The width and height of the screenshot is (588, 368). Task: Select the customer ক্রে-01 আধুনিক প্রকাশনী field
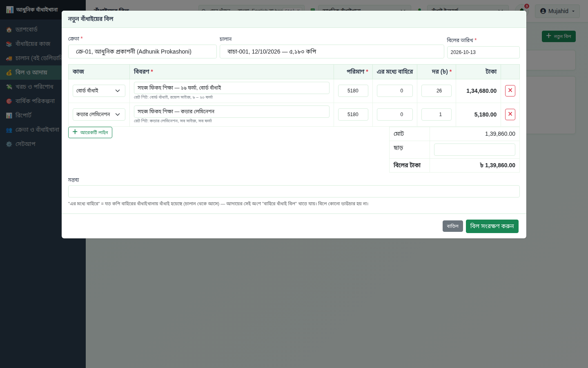coord(142,52)
